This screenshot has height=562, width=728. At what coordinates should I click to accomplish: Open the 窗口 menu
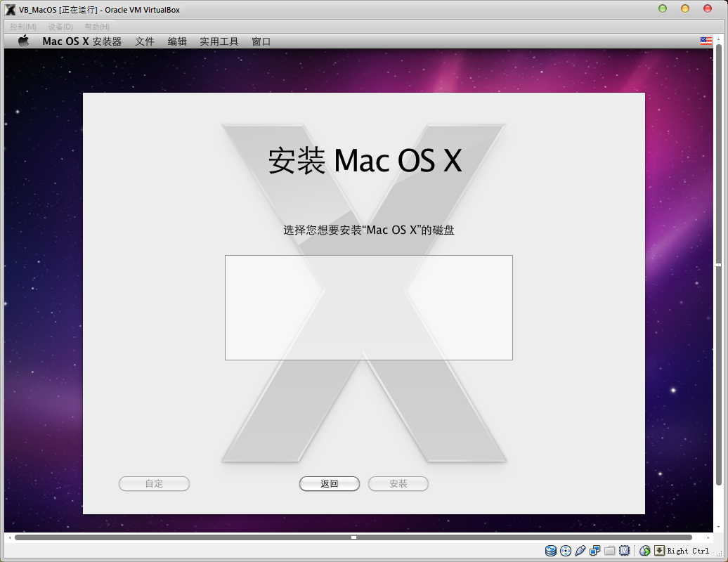coord(261,41)
